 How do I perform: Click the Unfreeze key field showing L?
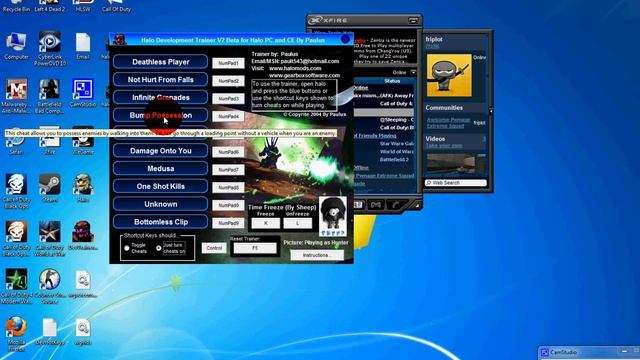click(x=298, y=223)
